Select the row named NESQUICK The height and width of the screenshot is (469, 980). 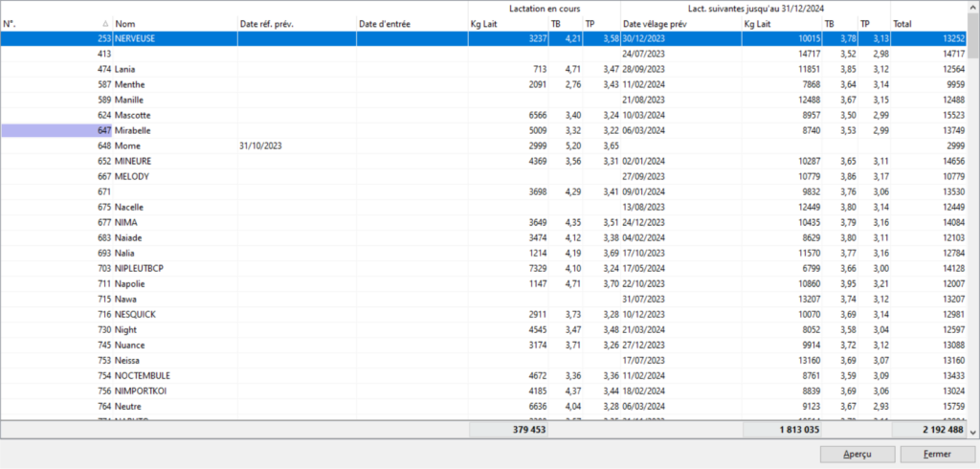click(x=484, y=314)
